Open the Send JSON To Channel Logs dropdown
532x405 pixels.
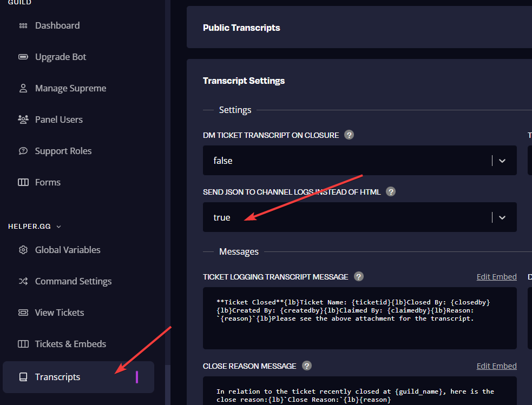(359, 217)
